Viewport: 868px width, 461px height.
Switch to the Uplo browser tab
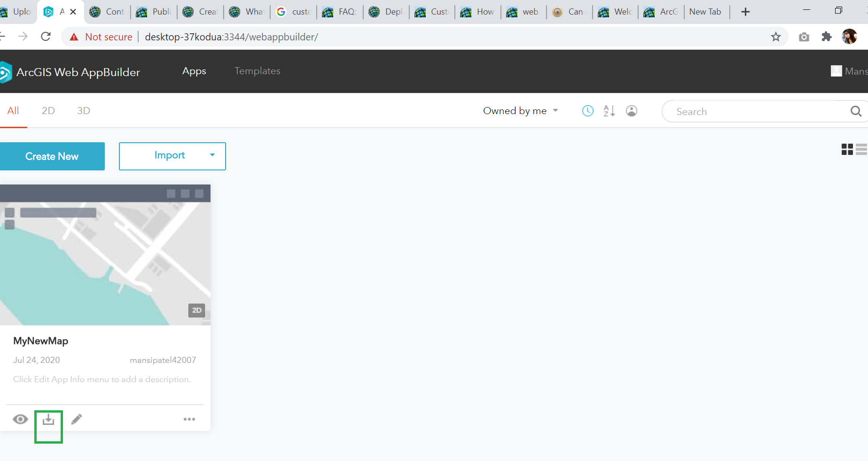pos(16,12)
